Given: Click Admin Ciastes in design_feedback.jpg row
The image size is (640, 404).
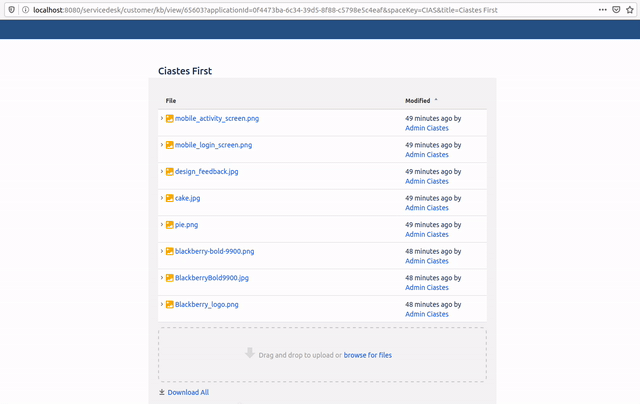Looking at the screenshot, I should click(427, 181).
